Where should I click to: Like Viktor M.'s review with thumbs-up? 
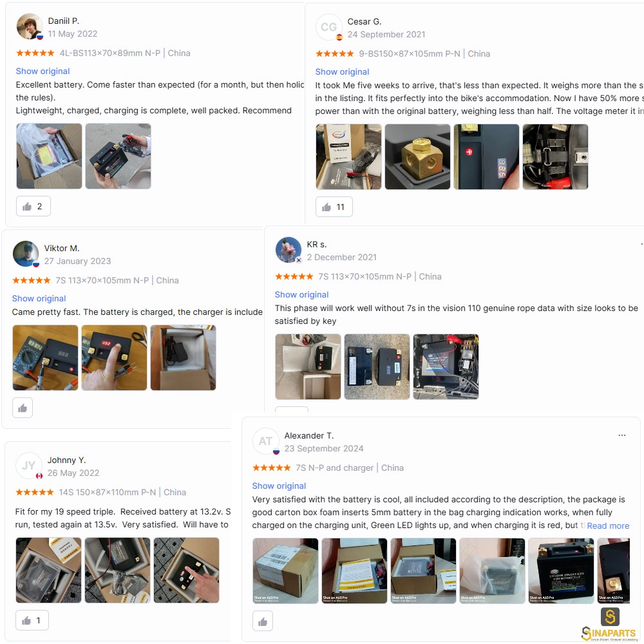pos(23,408)
